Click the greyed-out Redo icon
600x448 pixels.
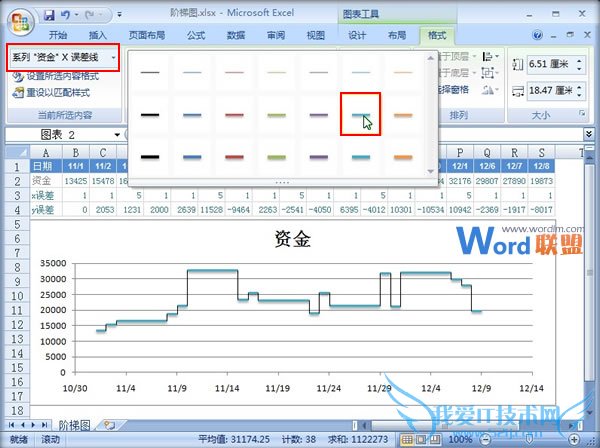coord(90,15)
